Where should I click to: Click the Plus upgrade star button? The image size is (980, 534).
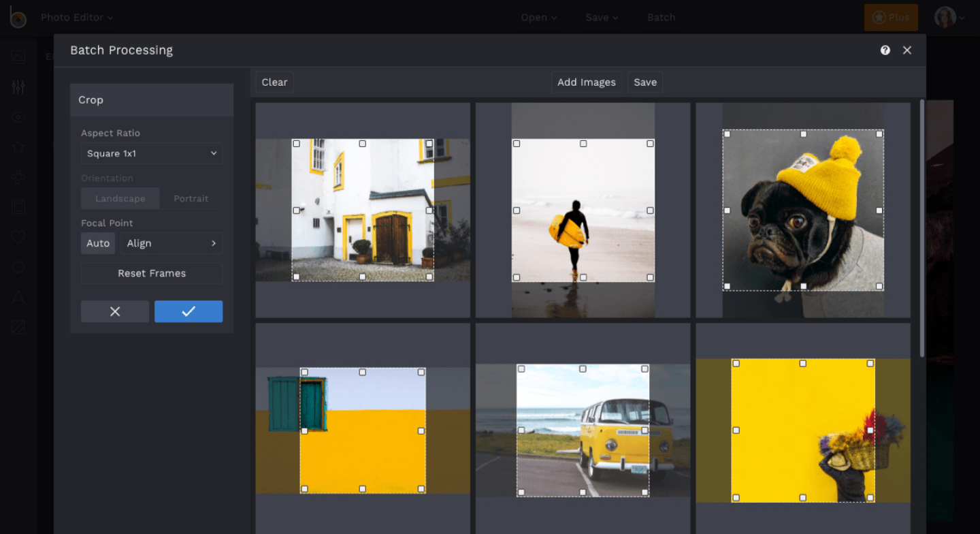pyautogui.click(x=890, y=18)
